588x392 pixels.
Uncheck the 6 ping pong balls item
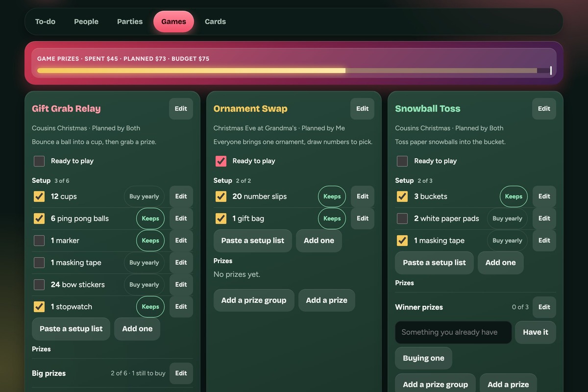(39, 219)
